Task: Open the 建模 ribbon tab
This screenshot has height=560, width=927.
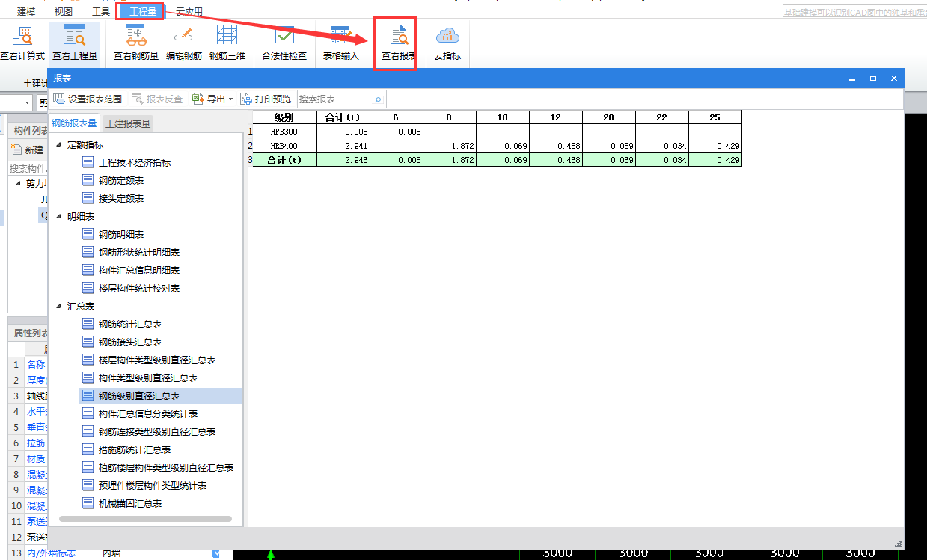Action: coord(26,11)
